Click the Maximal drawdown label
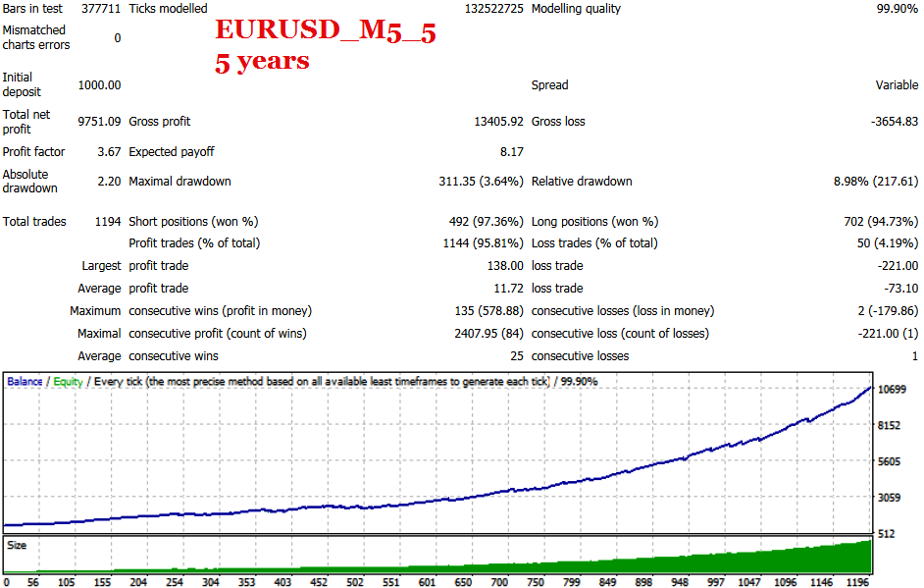Viewport: 924px width, 588px height. (180, 182)
